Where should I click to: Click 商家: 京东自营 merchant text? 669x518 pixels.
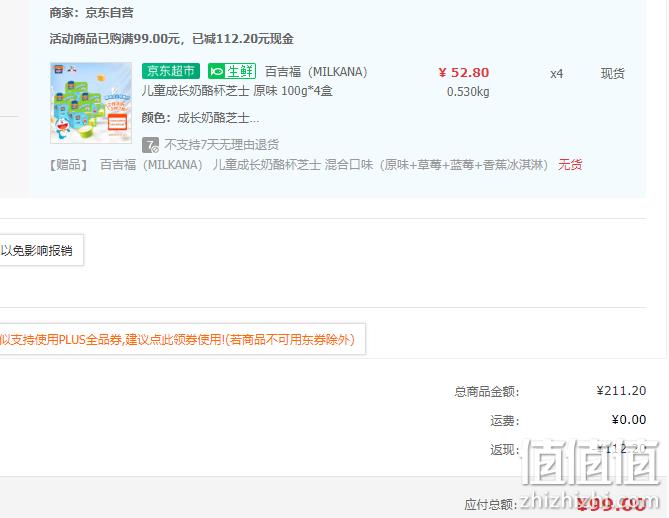(91, 13)
